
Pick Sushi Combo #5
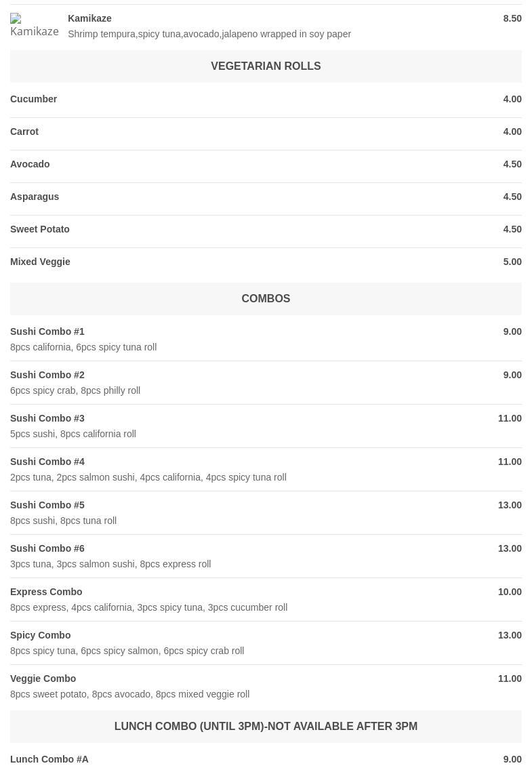(x=47, y=505)
